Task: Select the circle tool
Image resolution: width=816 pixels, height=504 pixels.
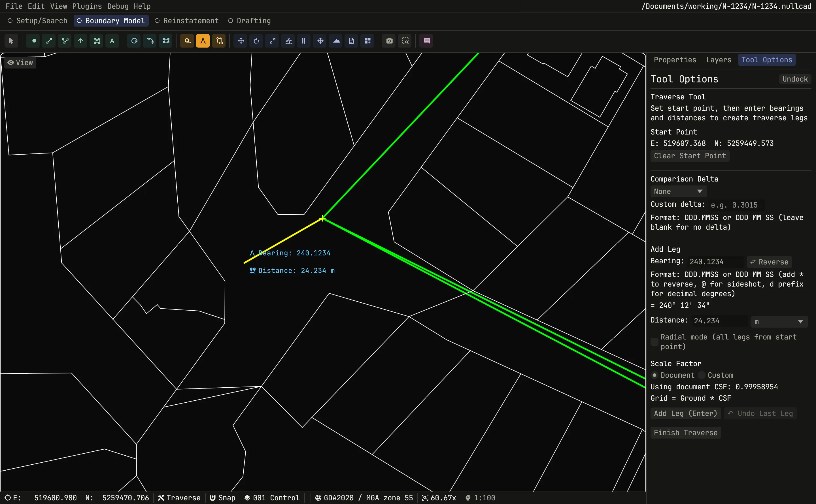Action: [x=134, y=41]
